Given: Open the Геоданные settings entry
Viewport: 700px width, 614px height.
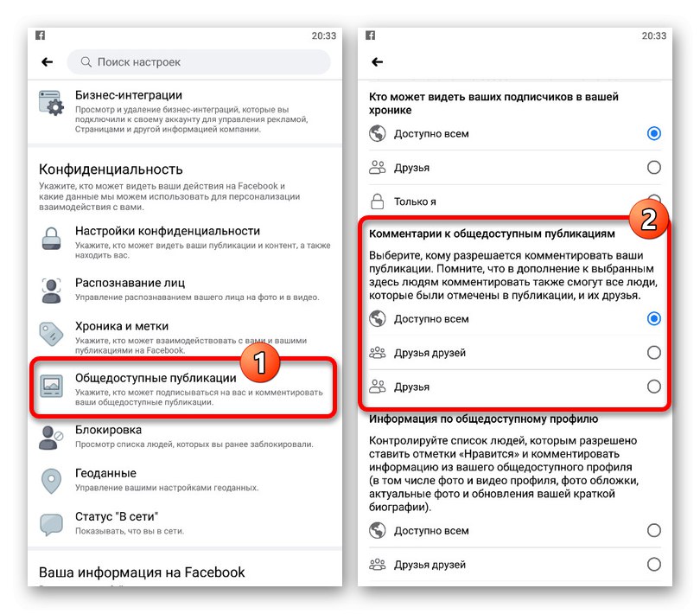Looking at the screenshot, I should (185, 480).
